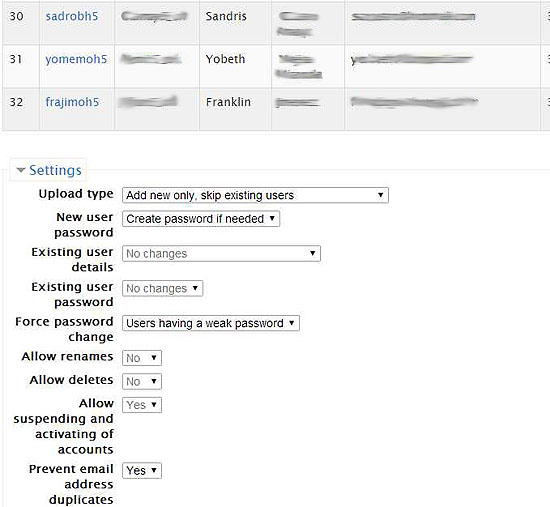The image size is (550, 507).
Task: Open the Force password change dropdown
Action: click(x=211, y=323)
